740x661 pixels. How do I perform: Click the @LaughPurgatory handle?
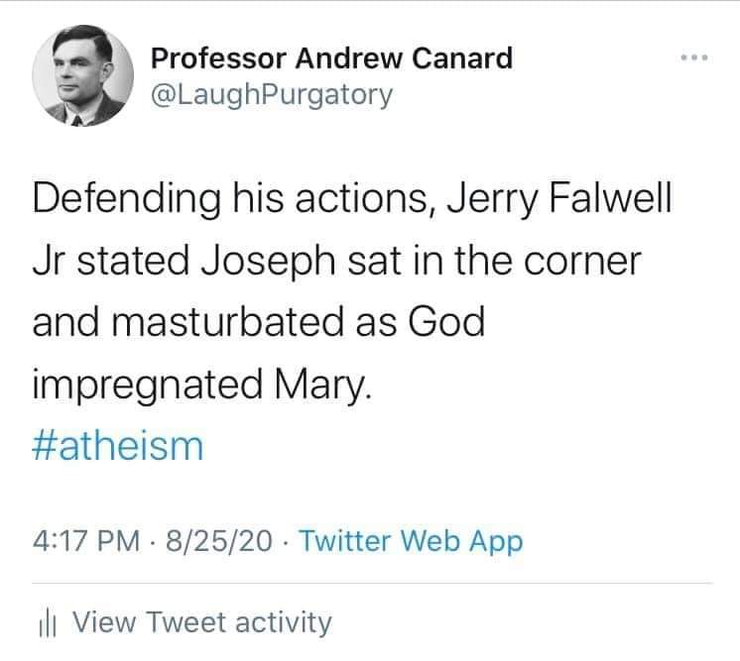tap(271, 95)
